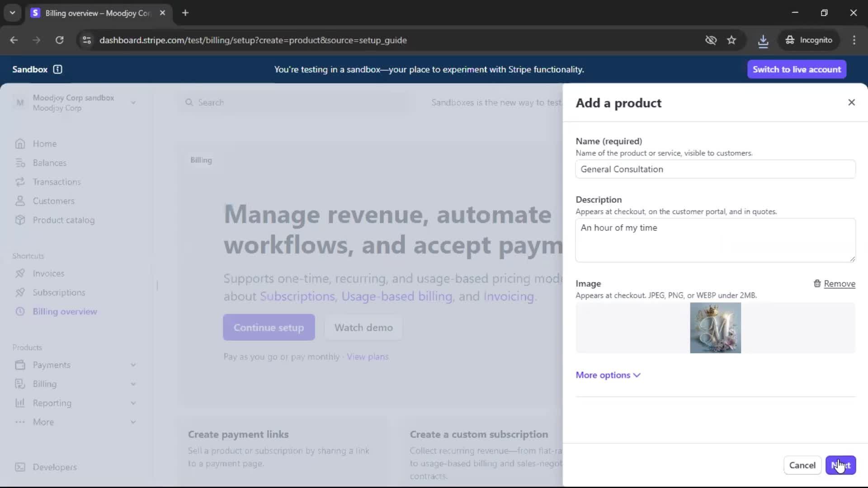Image resolution: width=868 pixels, height=488 pixels.
Task: Click the Home sidebar icon
Action: (x=20, y=144)
